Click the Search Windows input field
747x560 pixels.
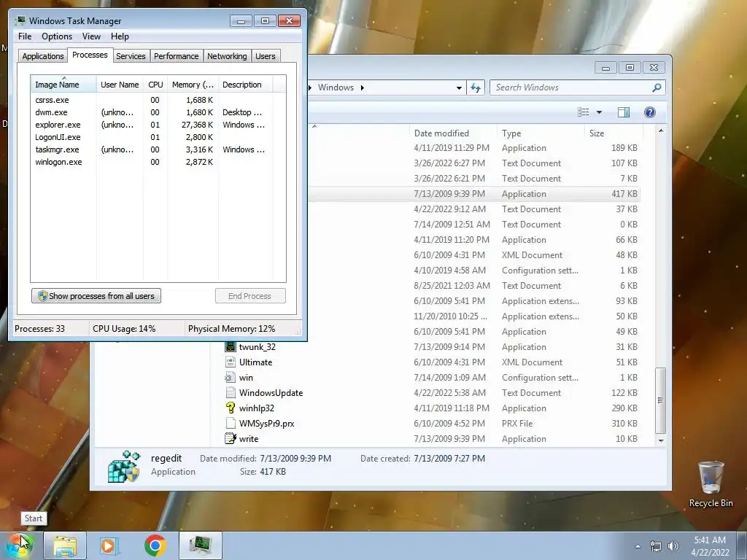click(x=572, y=87)
